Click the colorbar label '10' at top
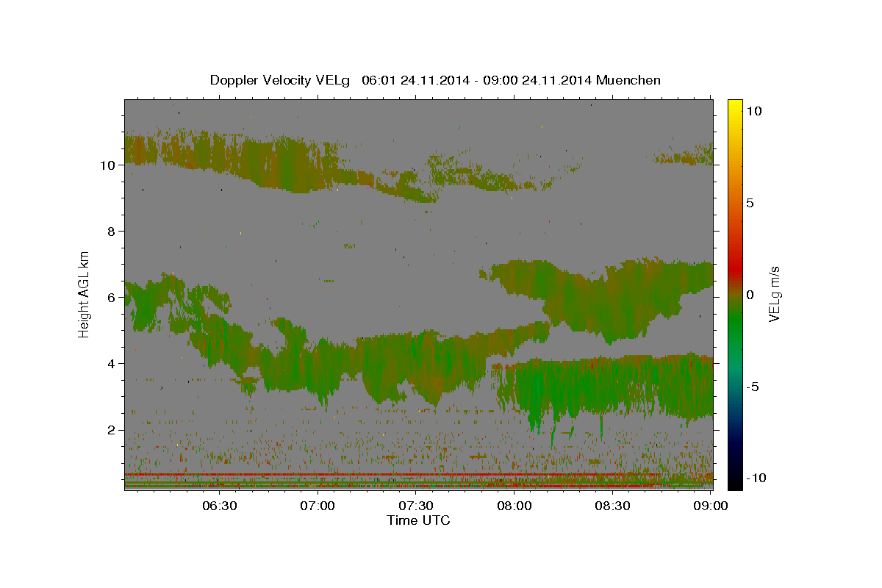 tap(753, 110)
